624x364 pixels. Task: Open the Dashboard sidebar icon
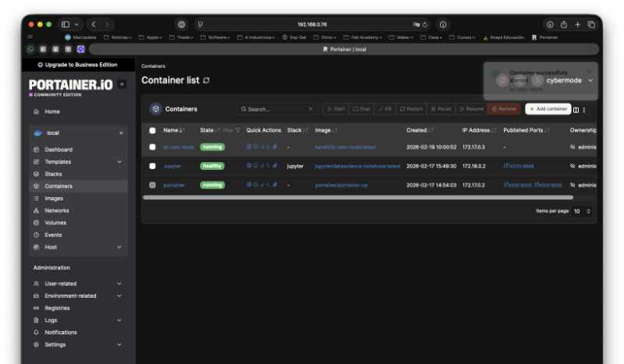pos(36,150)
